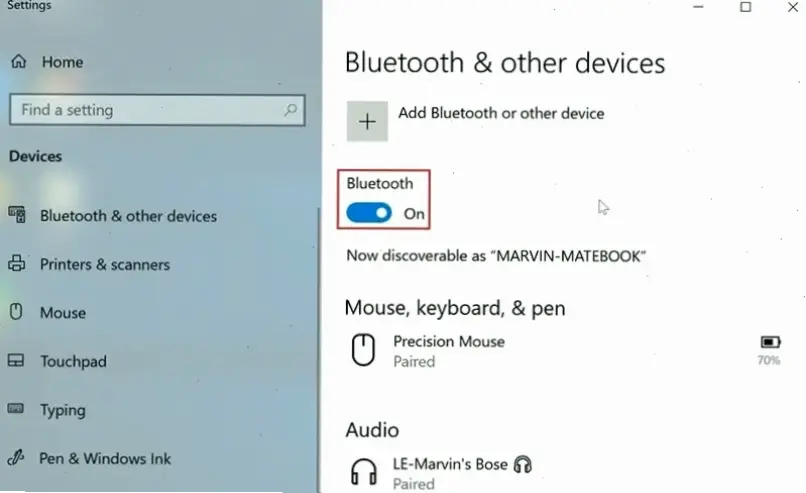Click the Precision Mouse device icon
This screenshot has height=493, width=806.
pyautogui.click(x=365, y=350)
